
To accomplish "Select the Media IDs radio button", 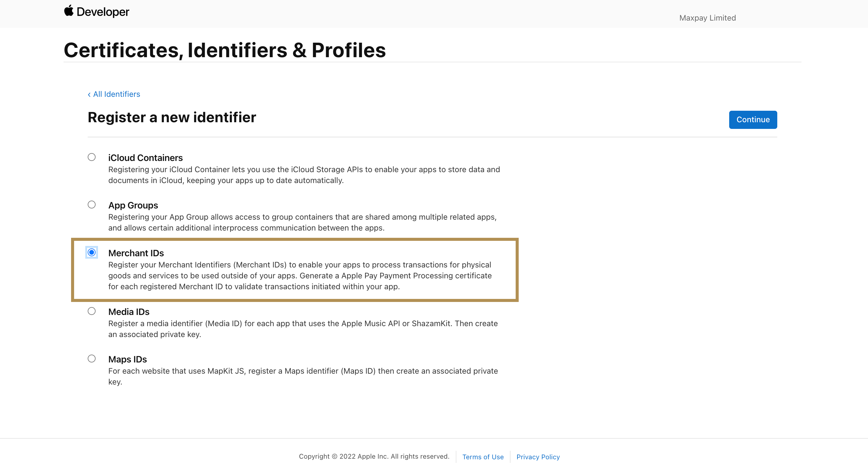I will coord(92,311).
